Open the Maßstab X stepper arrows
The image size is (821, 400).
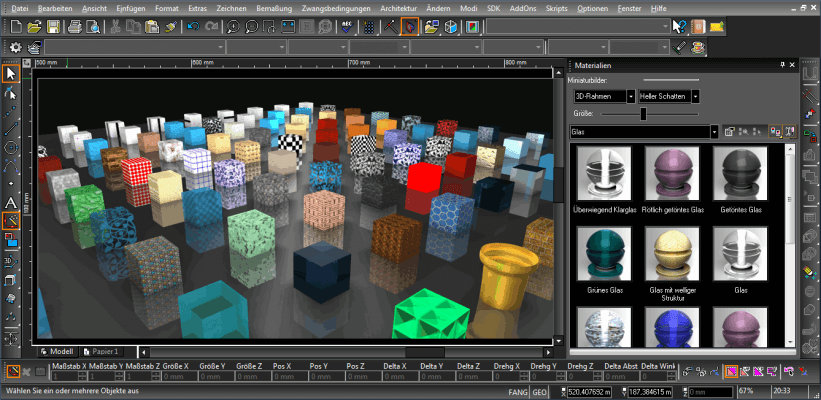coord(83,376)
